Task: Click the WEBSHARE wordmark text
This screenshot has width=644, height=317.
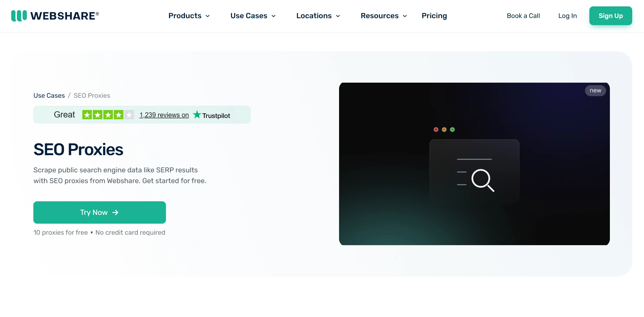Action: 65,16
